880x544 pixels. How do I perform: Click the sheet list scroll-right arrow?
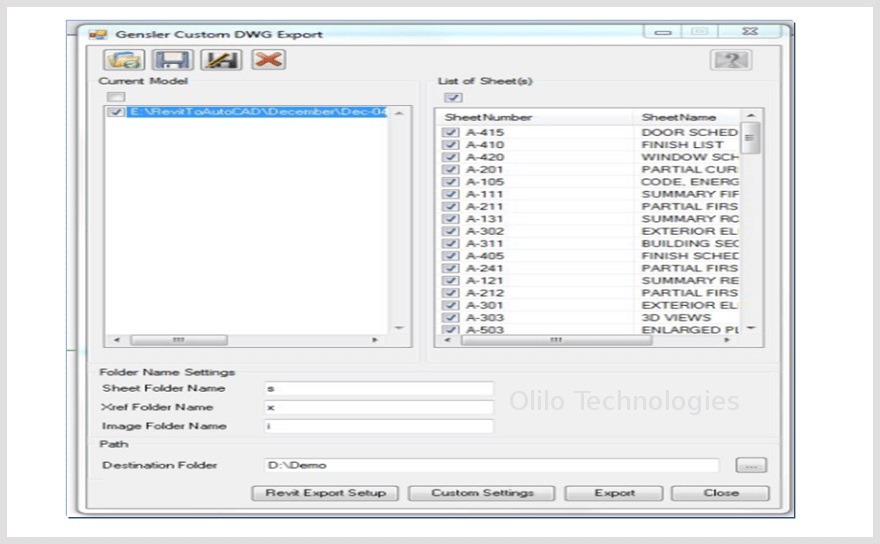point(727,340)
